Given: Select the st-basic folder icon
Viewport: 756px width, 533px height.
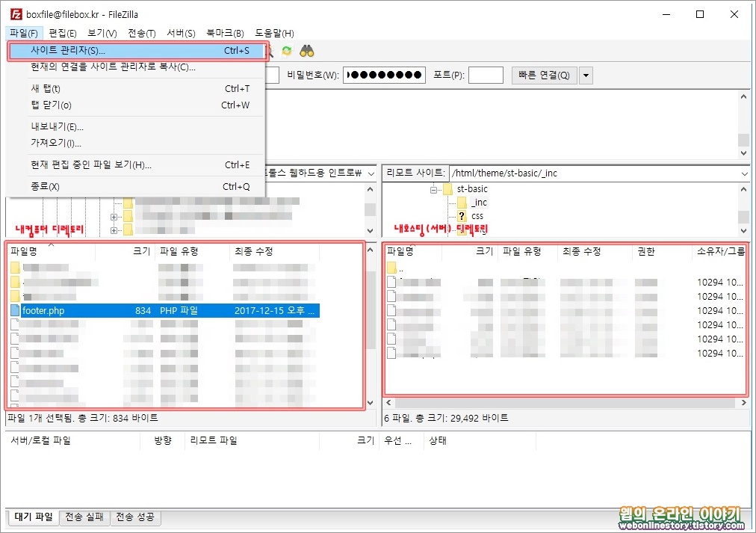Looking at the screenshot, I should pos(447,189).
